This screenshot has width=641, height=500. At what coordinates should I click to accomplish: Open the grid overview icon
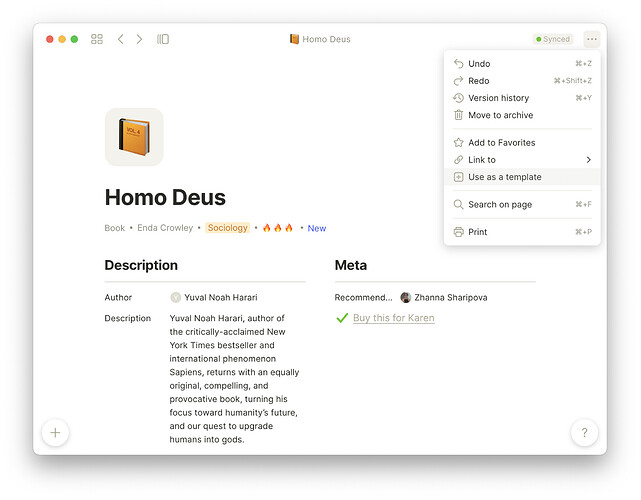[x=97, y=39]
